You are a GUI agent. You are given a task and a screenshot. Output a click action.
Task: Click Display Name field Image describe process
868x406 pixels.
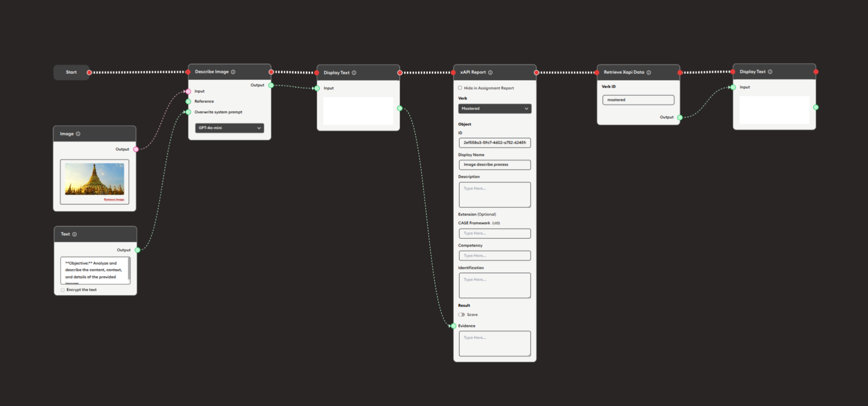[495, 165]
